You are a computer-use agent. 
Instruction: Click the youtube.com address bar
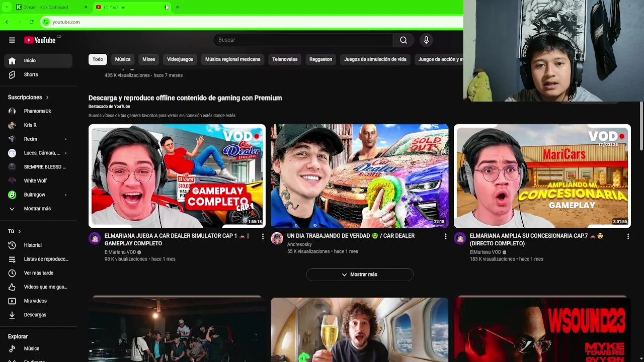click(x=252, y=22)
